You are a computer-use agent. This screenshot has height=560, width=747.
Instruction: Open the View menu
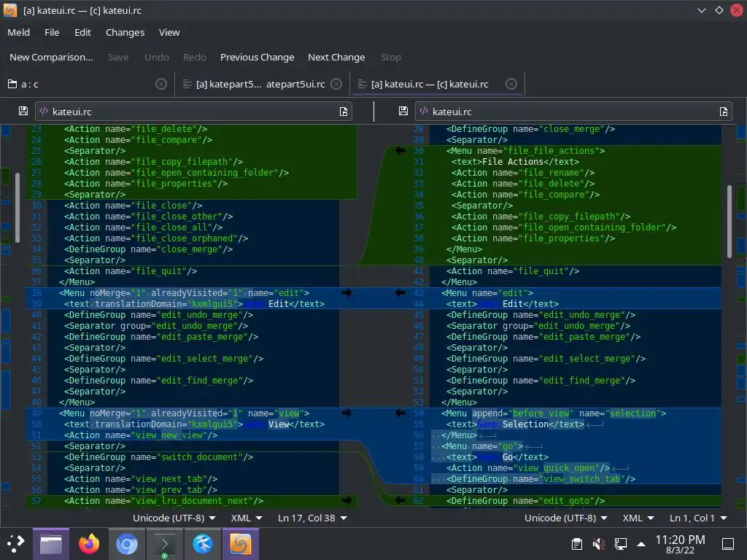(169, 32)
